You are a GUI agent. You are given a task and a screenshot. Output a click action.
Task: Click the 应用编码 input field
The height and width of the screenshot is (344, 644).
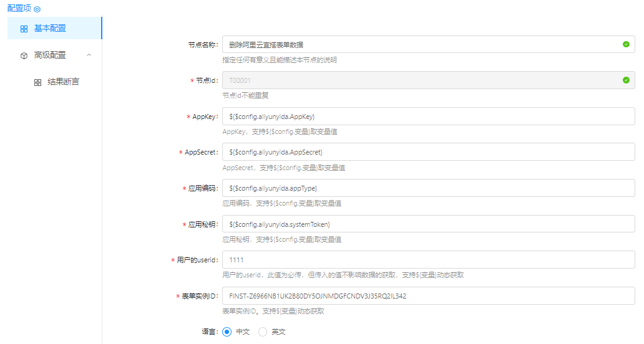(x=428, y=188)
